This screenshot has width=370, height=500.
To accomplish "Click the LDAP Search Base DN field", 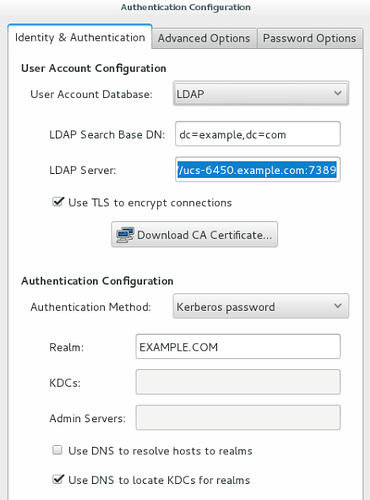I will [x=258, y=134].
